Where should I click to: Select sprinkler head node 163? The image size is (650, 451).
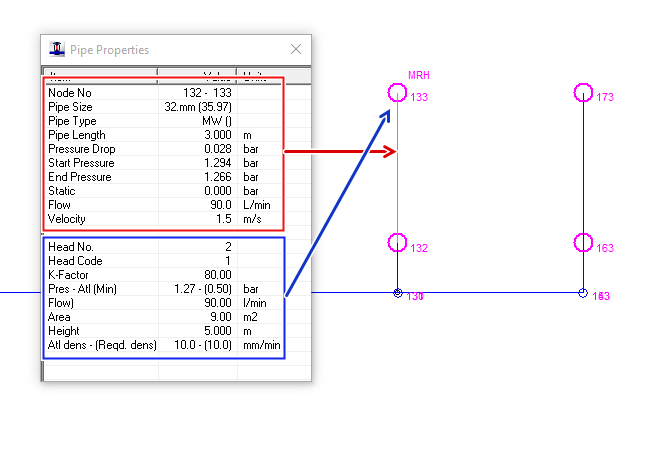[583, 242]
